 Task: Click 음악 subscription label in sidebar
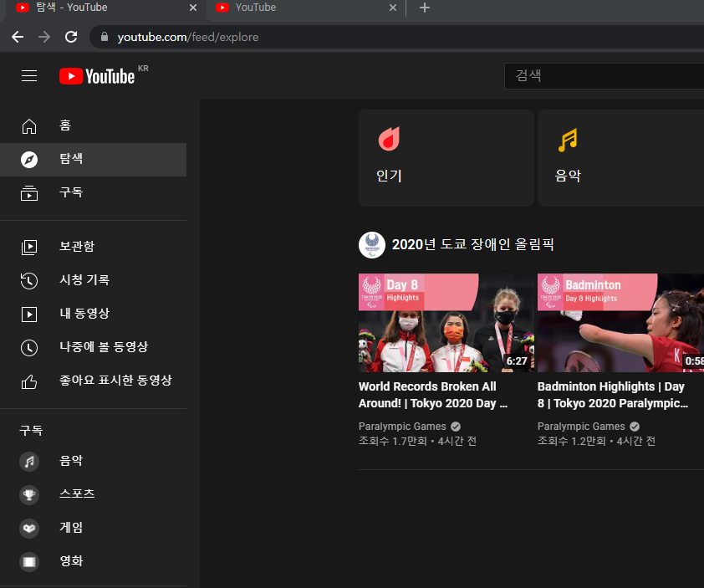71,460
